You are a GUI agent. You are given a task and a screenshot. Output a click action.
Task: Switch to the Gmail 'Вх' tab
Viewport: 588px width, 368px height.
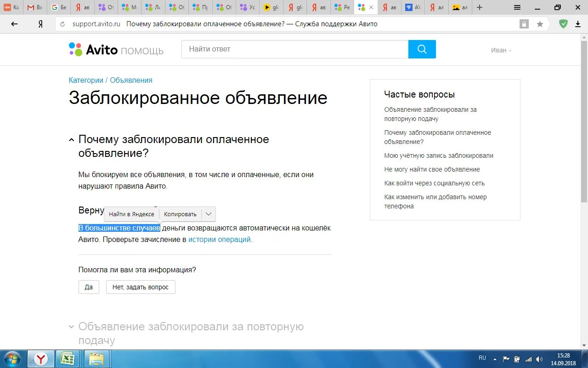click(35, 7)
